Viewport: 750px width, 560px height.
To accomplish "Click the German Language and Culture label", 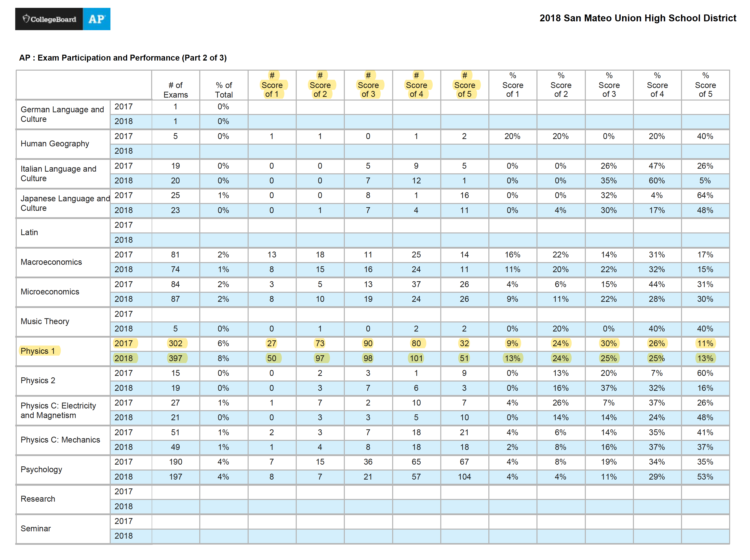I will (x=62, y=114).
